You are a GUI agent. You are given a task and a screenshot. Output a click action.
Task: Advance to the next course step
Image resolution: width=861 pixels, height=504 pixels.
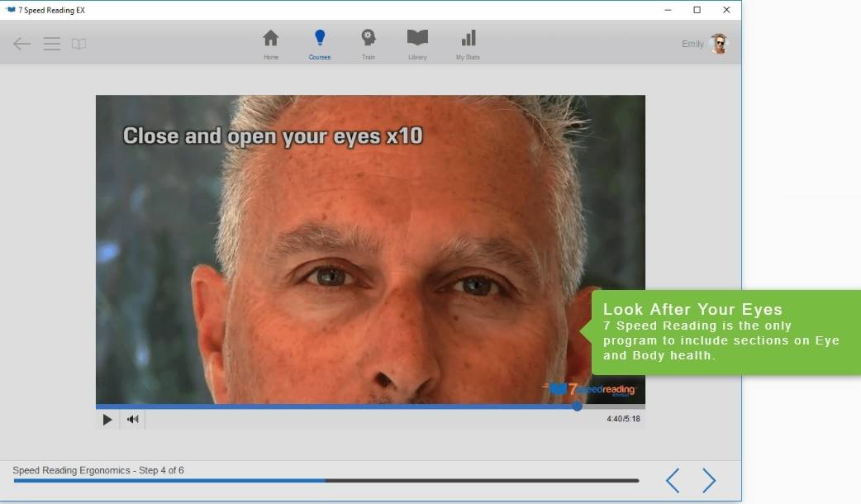709,480
